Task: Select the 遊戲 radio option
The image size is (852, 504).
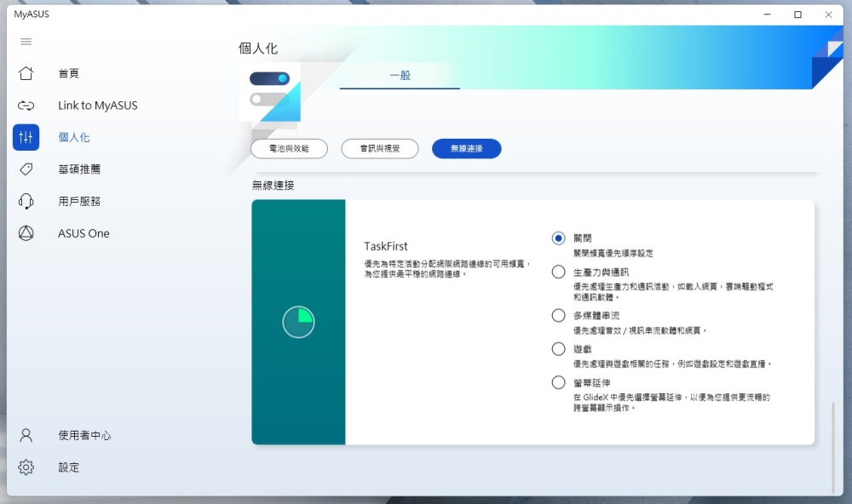Action: point(558,349)
